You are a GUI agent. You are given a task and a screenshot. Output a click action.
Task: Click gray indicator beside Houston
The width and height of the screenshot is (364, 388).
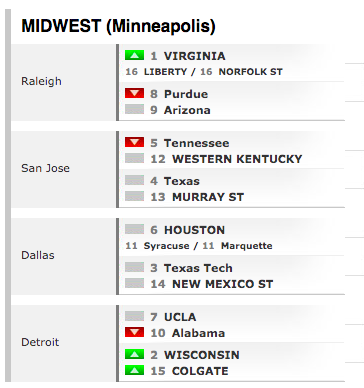click(134, 229)
